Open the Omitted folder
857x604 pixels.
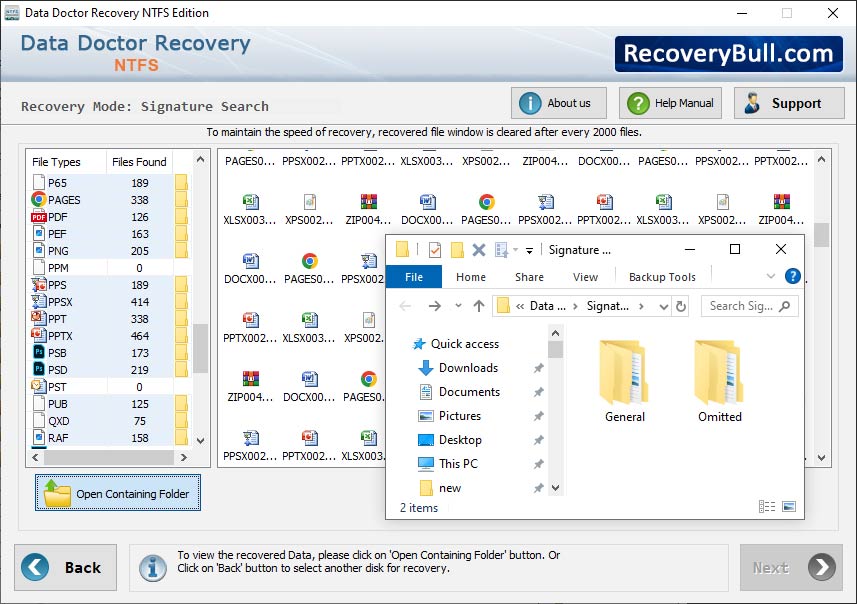tap(720, 381)
